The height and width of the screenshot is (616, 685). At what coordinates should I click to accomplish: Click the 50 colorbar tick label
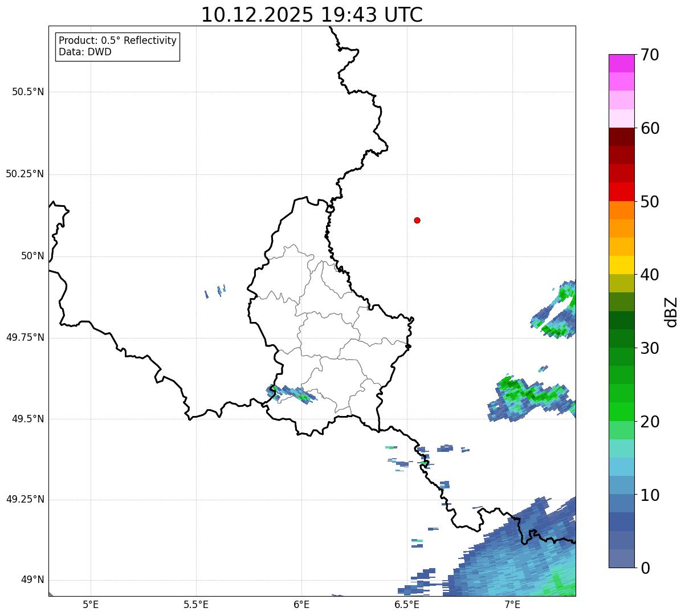[650, 202]
